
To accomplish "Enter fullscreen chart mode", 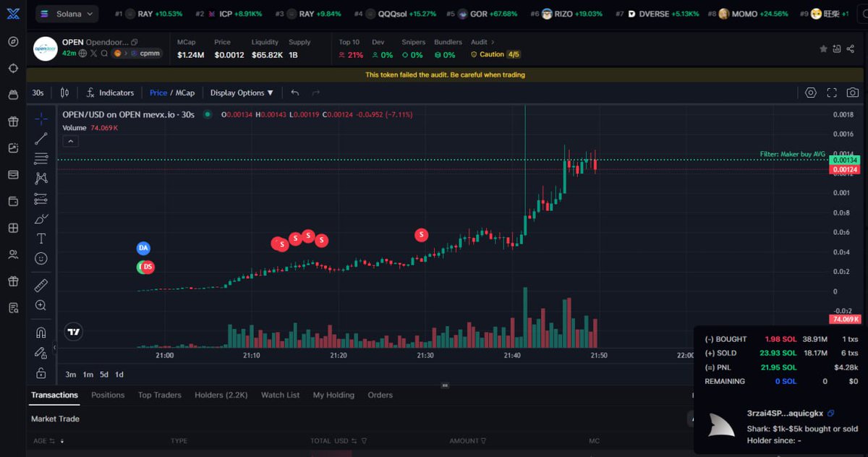I will (x=832, y=93).
